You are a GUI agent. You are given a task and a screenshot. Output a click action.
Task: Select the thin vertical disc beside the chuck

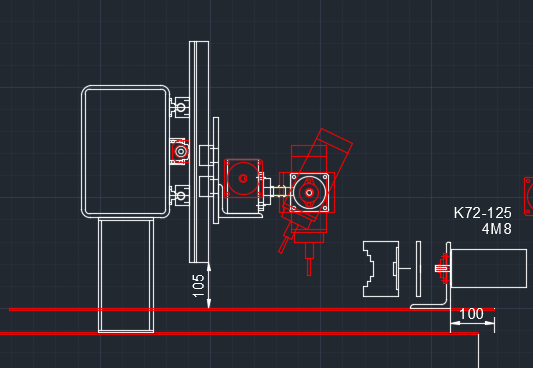(418, 269)
